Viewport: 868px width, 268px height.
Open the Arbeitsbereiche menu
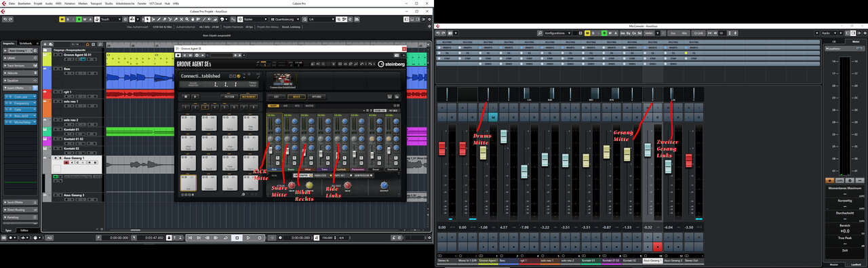pos(125,3)
